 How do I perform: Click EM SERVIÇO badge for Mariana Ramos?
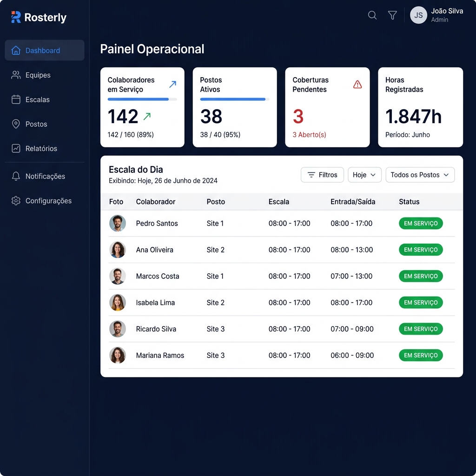pyautogui.click(x=421, y=355)
